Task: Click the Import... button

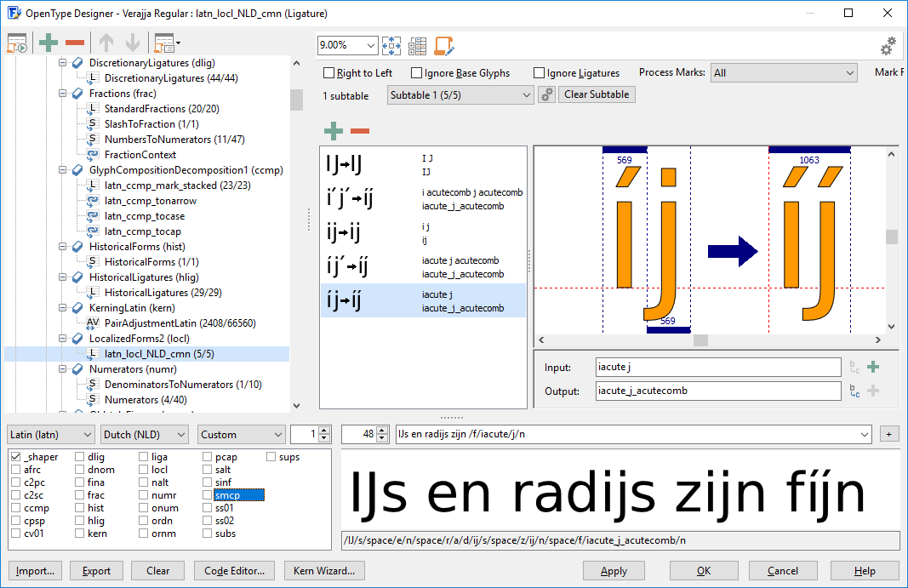Action: click(x=36, y=571)
